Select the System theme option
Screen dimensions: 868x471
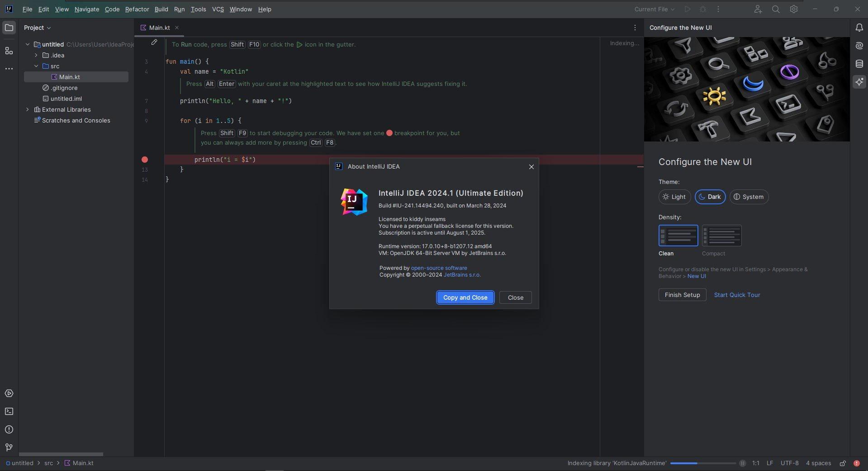(x=749, y=197)
